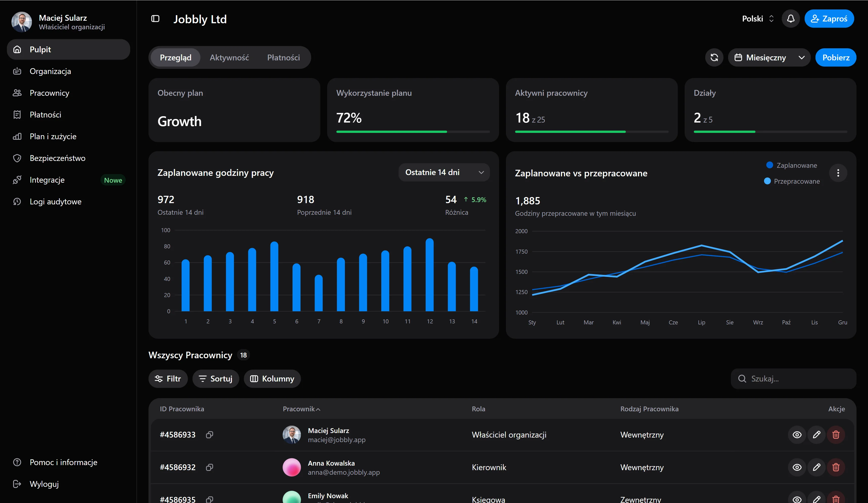This screenshot has height=503, width=868.
Task: Click the Pobierz button
Action: coord(836,58)
